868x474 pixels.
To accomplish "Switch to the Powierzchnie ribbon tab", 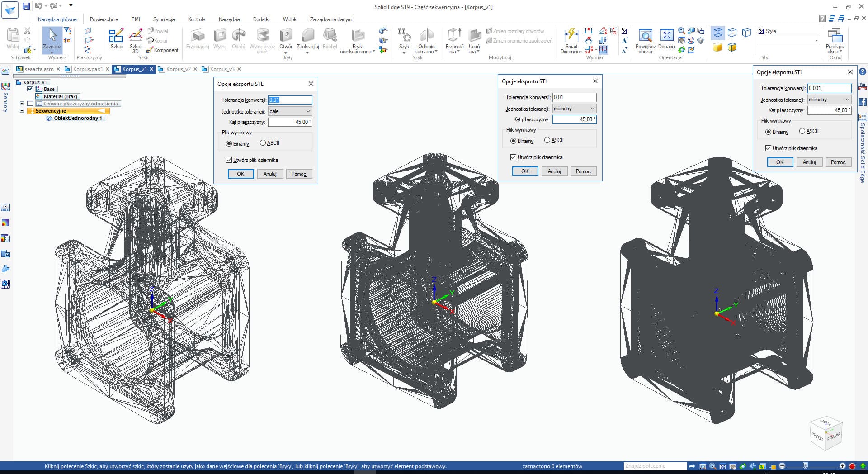I will coord(104,19).
